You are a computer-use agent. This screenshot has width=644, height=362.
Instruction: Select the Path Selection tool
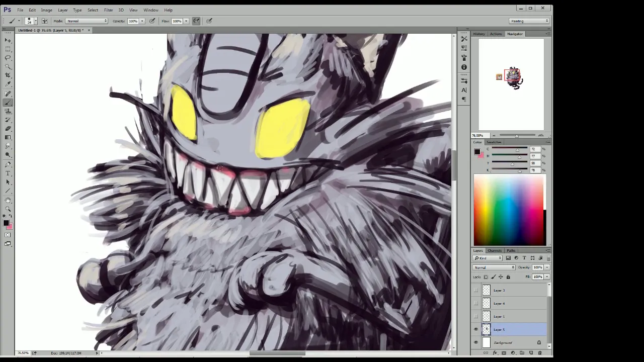point(8,182)
